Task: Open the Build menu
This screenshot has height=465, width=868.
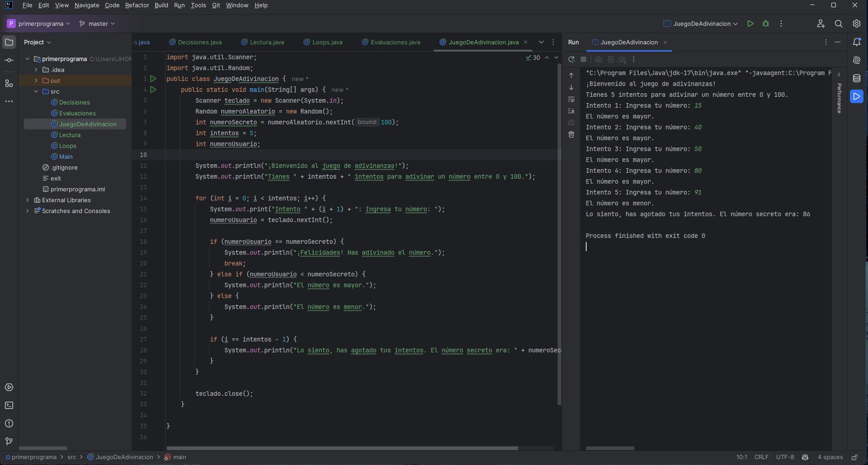Action: point(161,5)
